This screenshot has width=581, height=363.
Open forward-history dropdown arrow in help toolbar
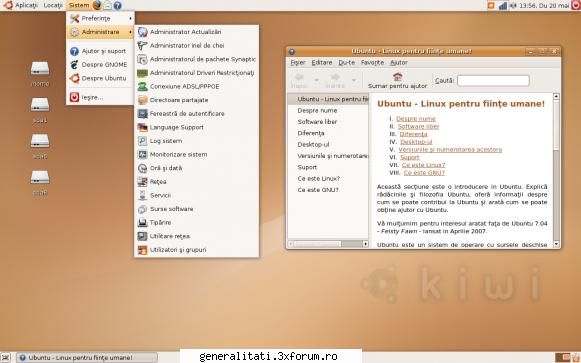(353, 80)
